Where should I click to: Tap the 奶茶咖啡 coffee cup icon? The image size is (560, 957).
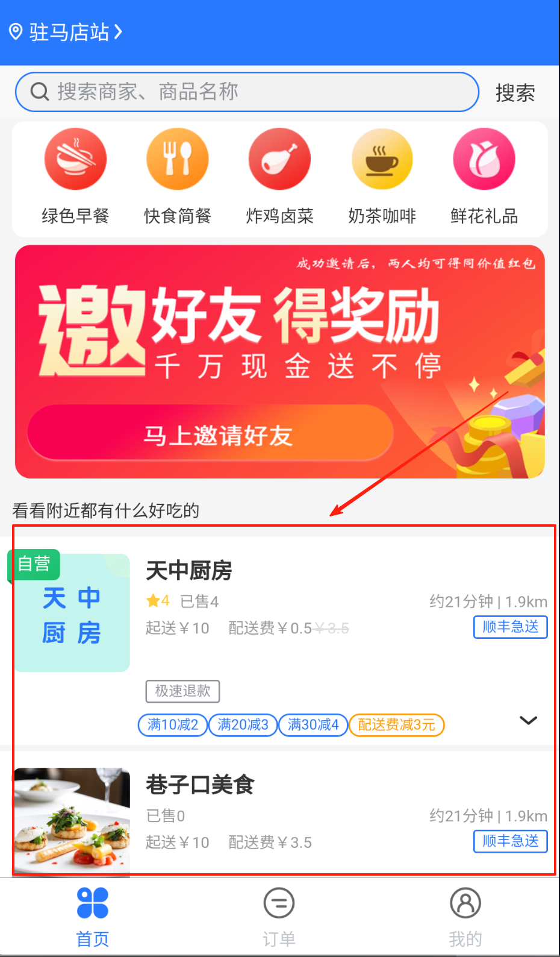pyautogui.click(x=382, y=159)
